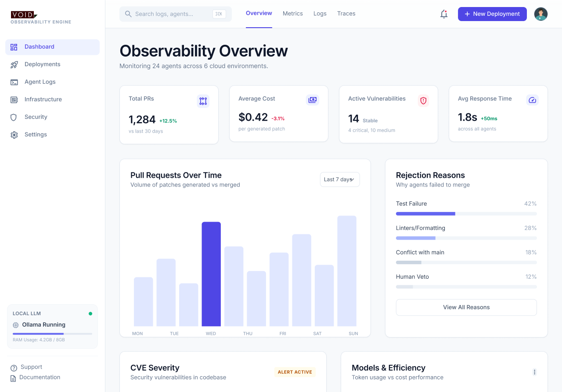Click the New Deployment button
Viewport: 562px width, 392px height.
492,14
